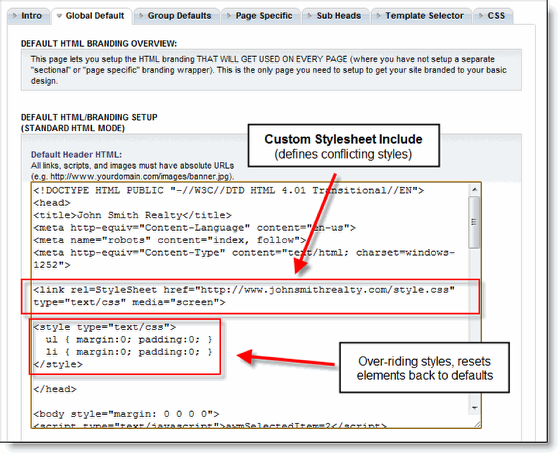Click the textarea resize grip corner
This screenshot has height=455, width=560.
(478, 424)
